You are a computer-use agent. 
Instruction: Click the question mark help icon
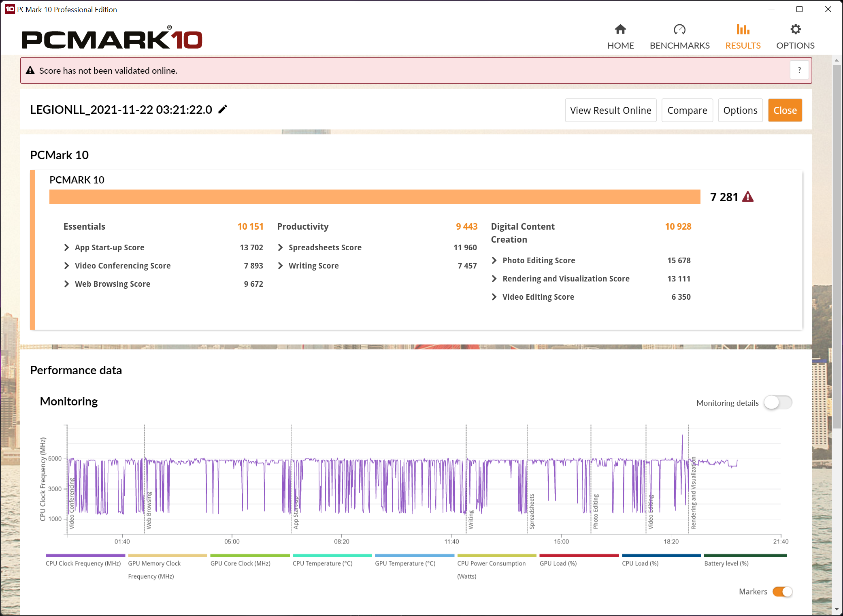[x=799, y=70]
